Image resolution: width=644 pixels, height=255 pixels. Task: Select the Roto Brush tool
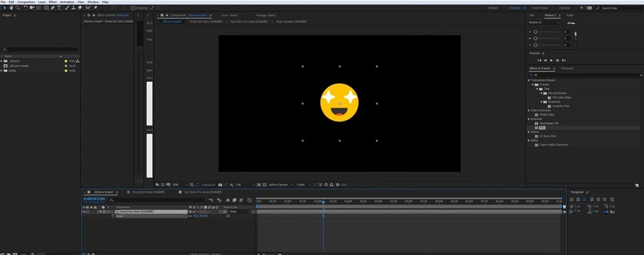pos(87,8)
